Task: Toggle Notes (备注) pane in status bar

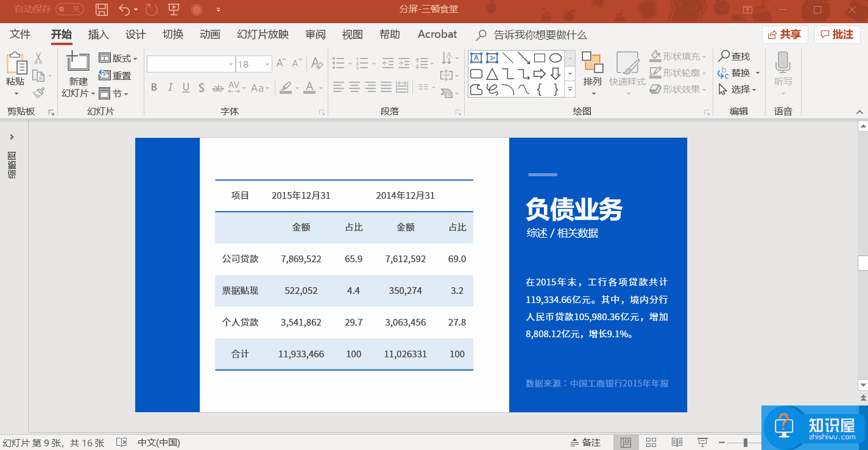Action: pos(585,442)
